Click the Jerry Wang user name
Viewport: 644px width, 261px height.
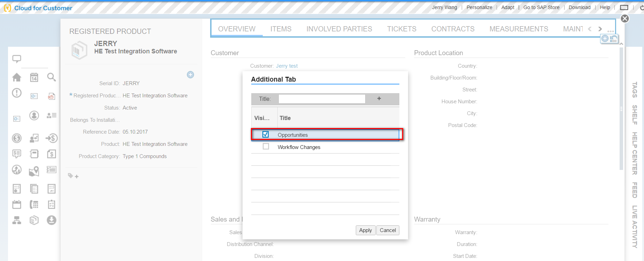click(444, 7)
